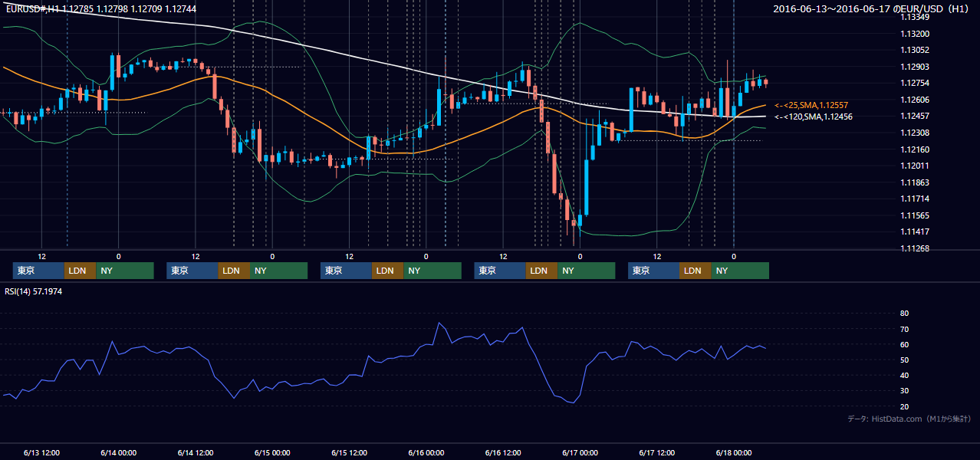Click the 1.13349 price axis label
980x460 pixels.
[915, 17]
